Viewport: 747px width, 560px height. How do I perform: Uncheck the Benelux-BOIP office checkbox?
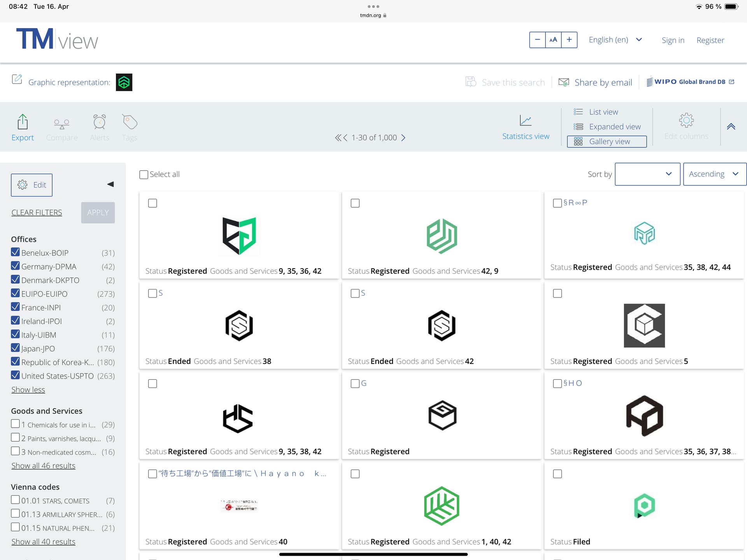[x=15, y=252]
